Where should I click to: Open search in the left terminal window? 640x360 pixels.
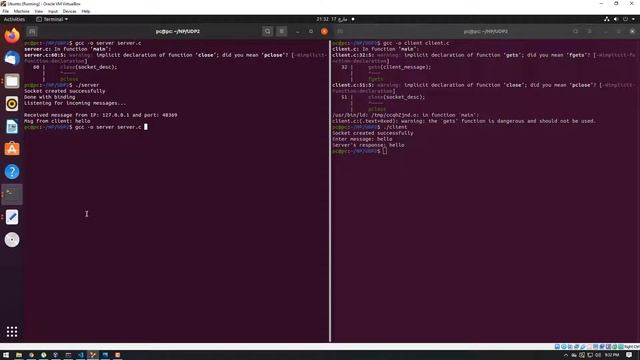point(267,31)
